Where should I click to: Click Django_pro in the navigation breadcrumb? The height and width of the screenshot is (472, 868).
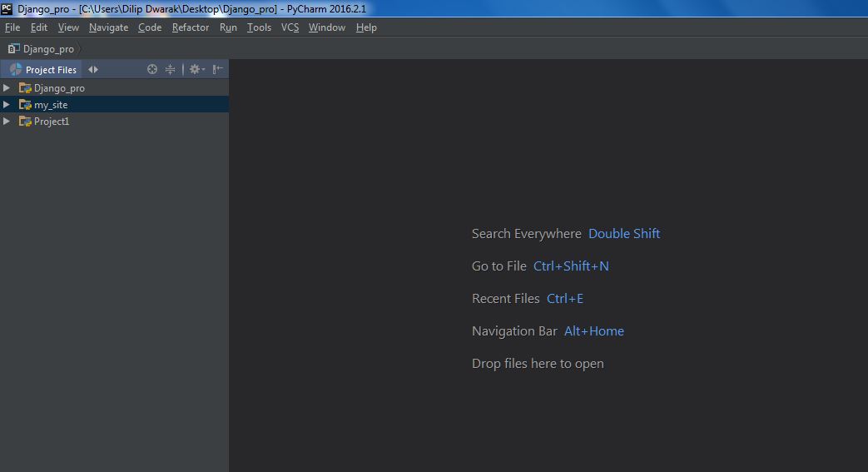coord(48,49)
